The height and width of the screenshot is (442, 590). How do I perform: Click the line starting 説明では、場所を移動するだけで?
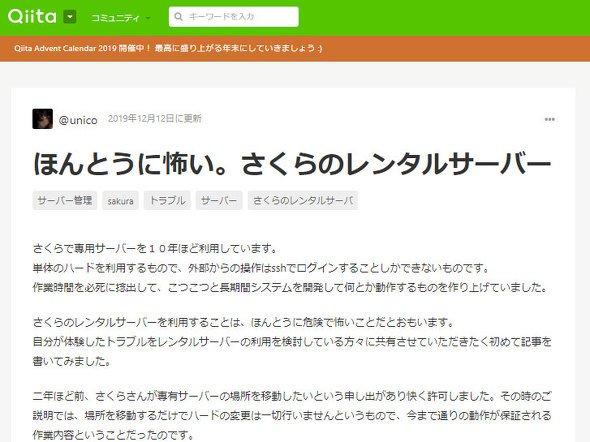292,416
